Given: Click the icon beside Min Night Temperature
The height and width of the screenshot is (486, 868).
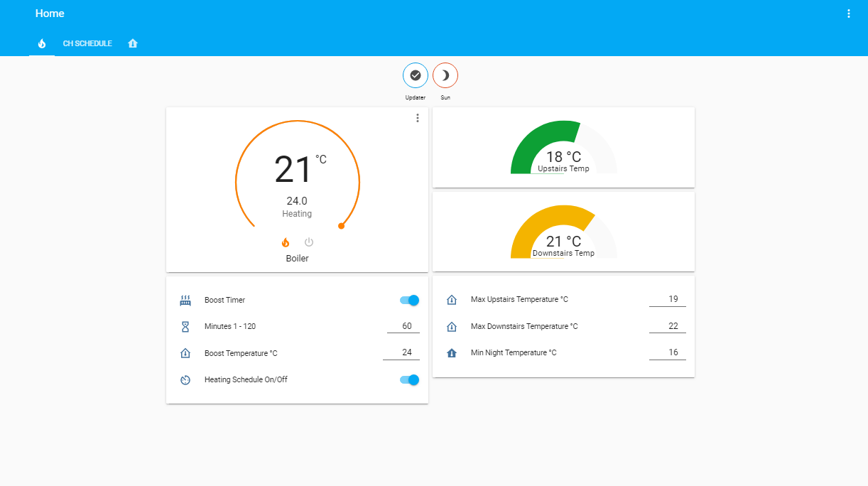Looking at the screenshot, I should point(451,352).
